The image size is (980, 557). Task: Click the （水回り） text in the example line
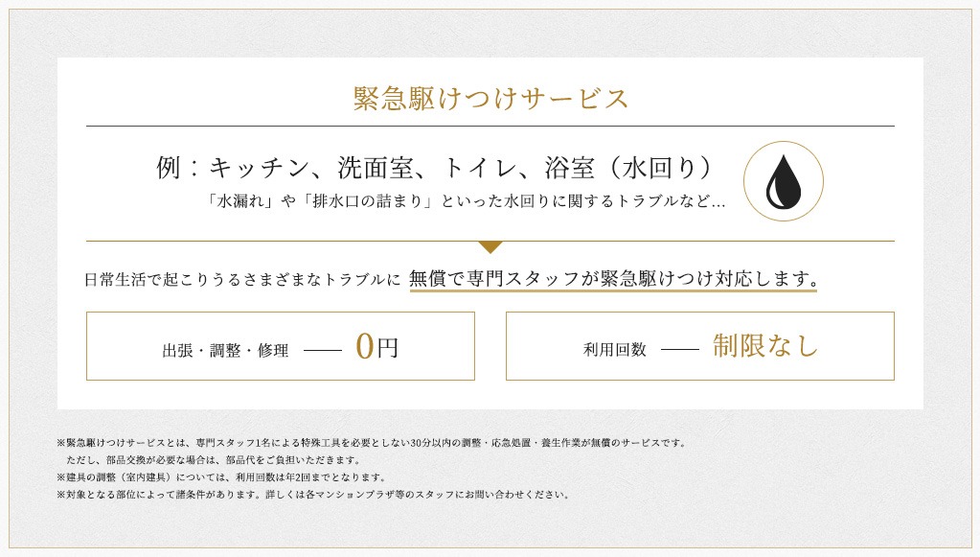(x=658, y=168)
